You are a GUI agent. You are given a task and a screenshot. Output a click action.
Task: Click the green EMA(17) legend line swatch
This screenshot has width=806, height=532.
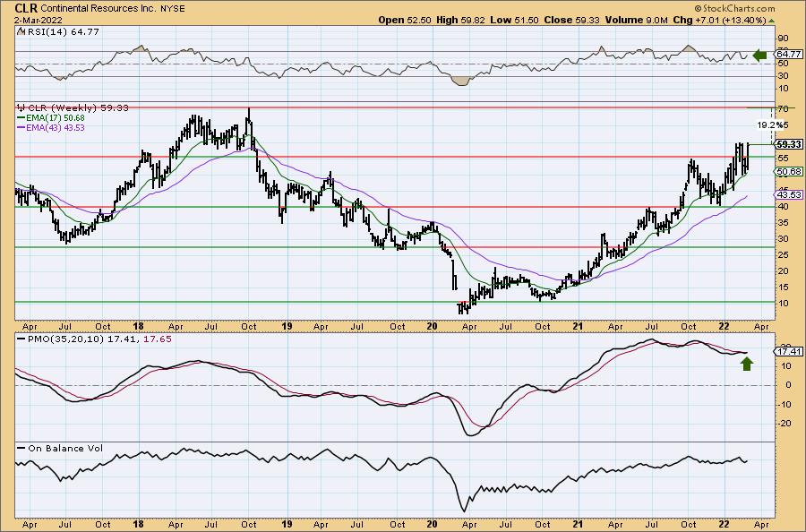pyautogui.click(x=21, y=117)
